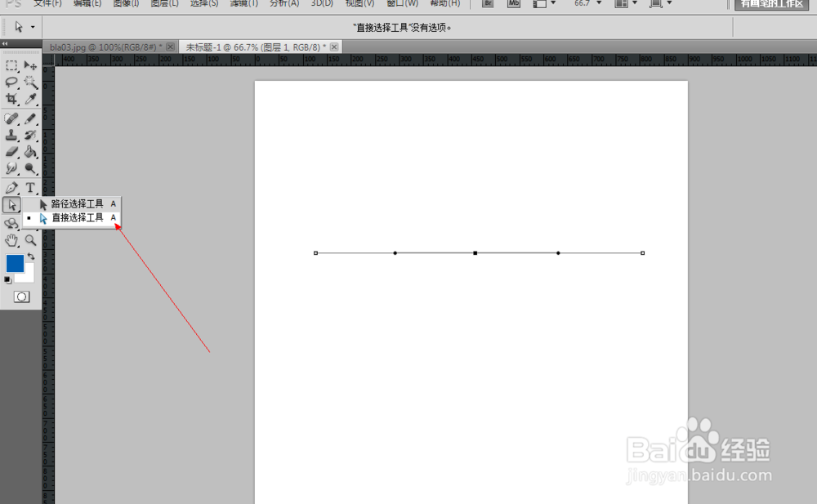The height and width of the screenshot is (504, 817).
Task: Click the active selection arrow tool in toolbox
Action: pyautogui.click(x=11, y=205)
